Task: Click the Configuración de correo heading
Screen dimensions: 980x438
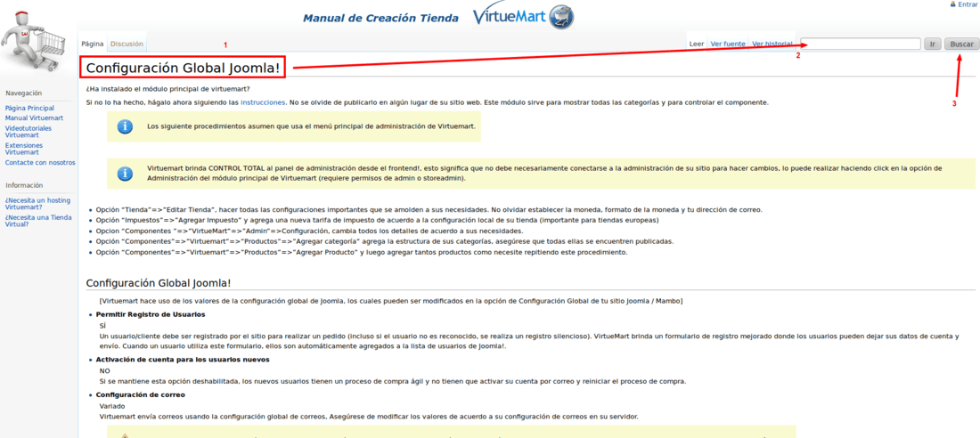Action: [x=141, y=394]
